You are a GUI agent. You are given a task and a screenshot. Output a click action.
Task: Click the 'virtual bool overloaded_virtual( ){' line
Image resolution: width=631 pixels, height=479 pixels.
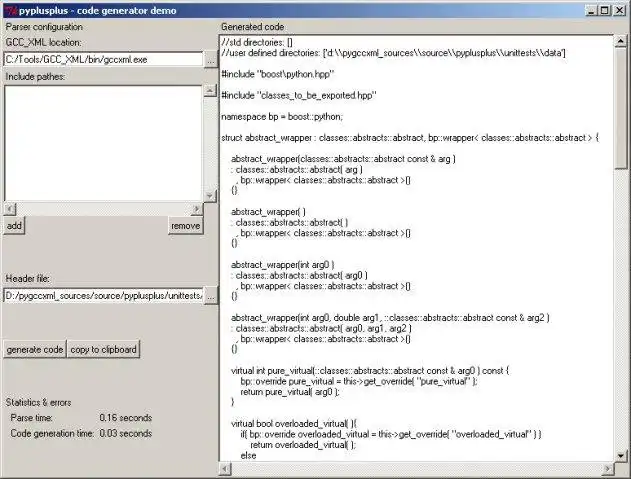pyautogui.click(x=294, y=424)
